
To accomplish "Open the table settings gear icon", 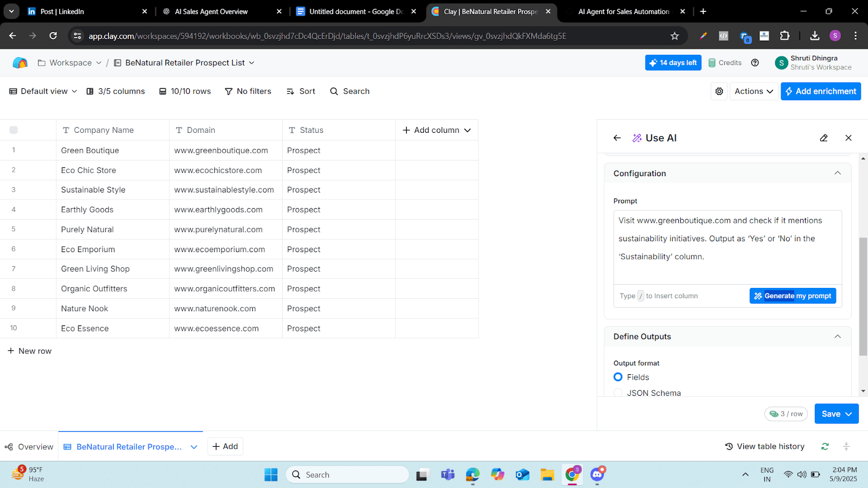I will tap(719, 92).
